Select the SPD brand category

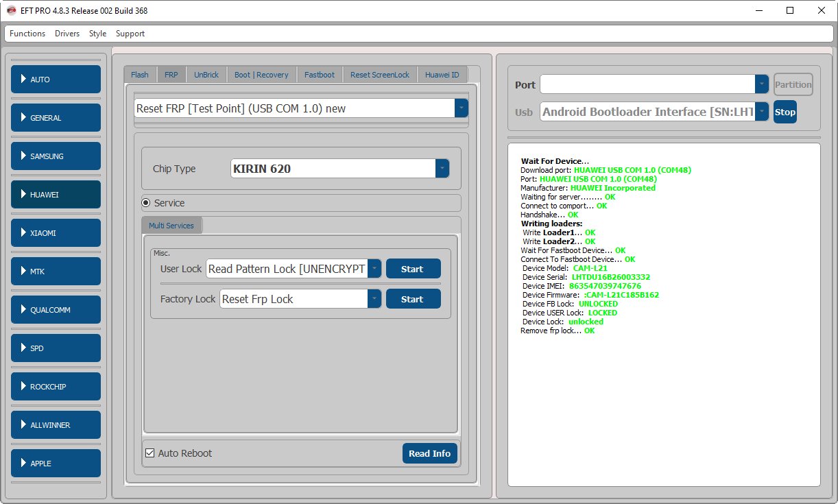[x=56, y=348]
